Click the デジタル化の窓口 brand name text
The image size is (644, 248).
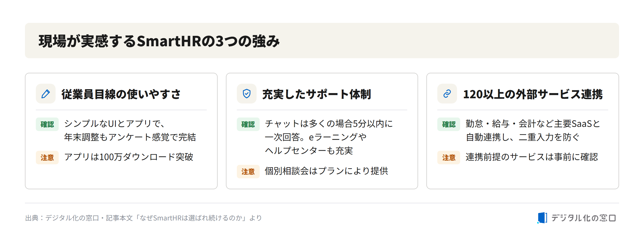[583, 218]
